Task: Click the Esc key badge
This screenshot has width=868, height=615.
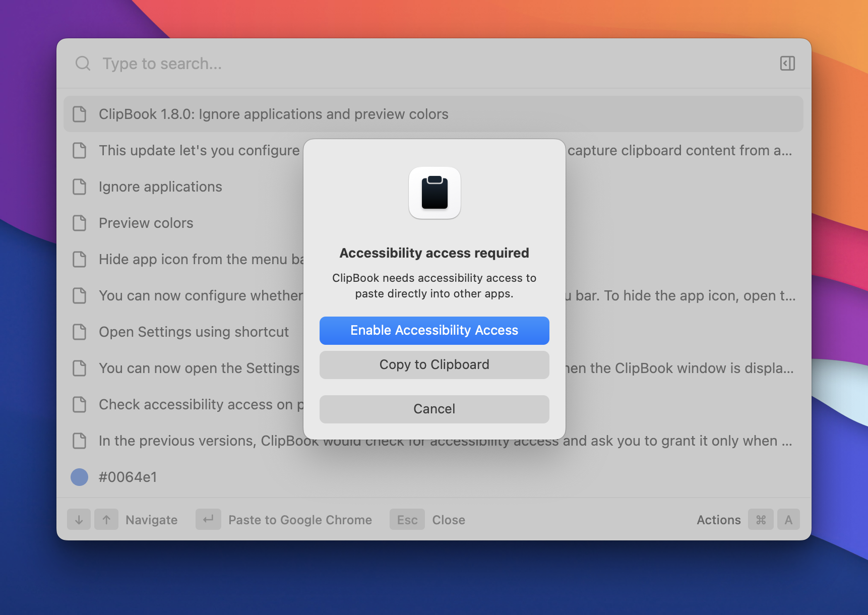Action: 407,520
